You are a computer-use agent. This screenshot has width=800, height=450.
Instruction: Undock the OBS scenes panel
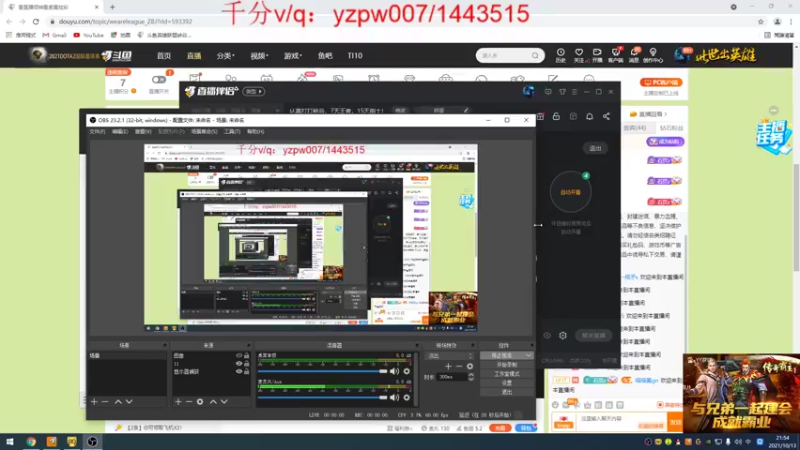pyautogui.click(x=165, y=345)
